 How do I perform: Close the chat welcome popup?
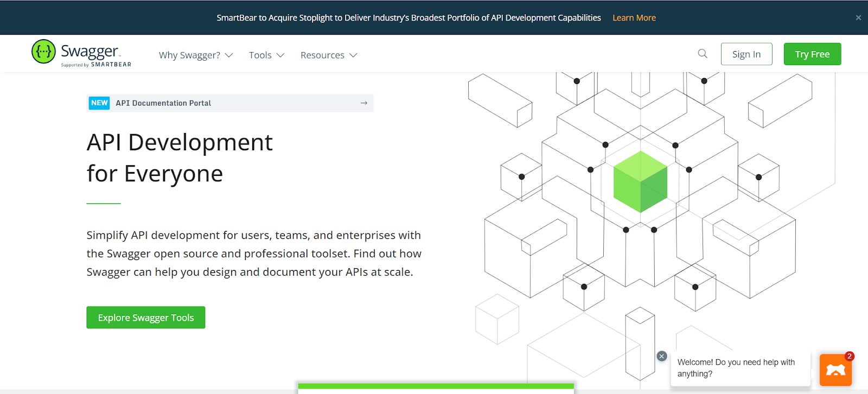662,356
